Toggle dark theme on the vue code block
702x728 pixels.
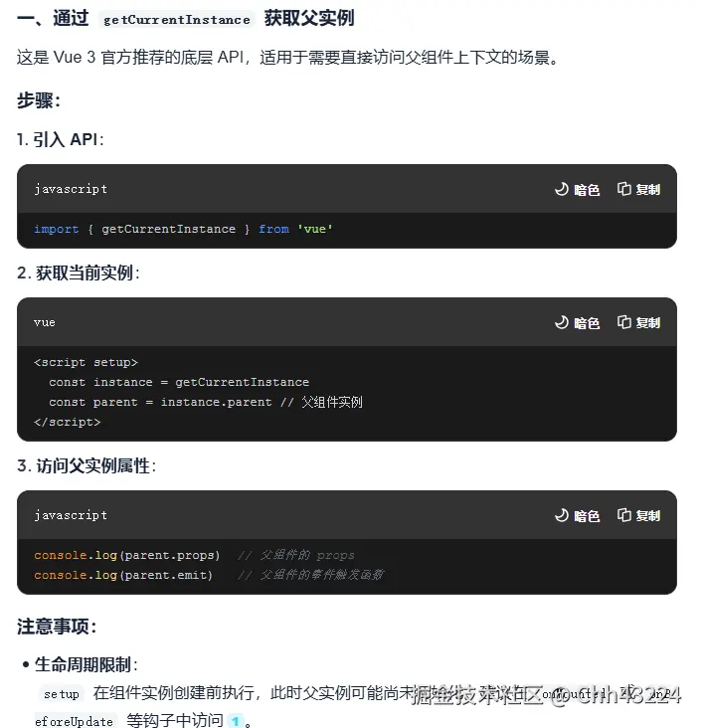click(x=577, y=322)
